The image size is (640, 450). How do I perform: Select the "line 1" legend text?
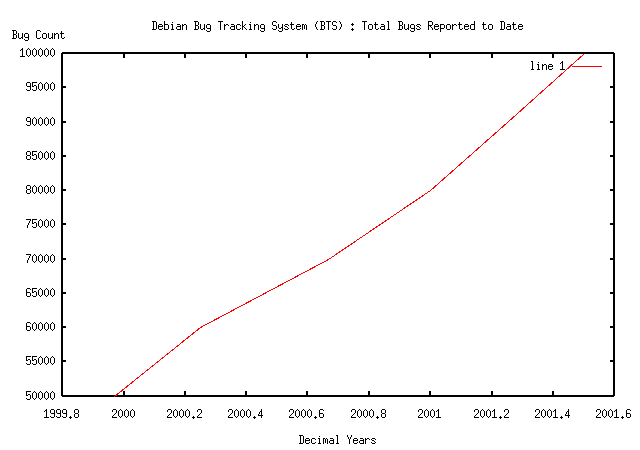[x=547, y=66]
